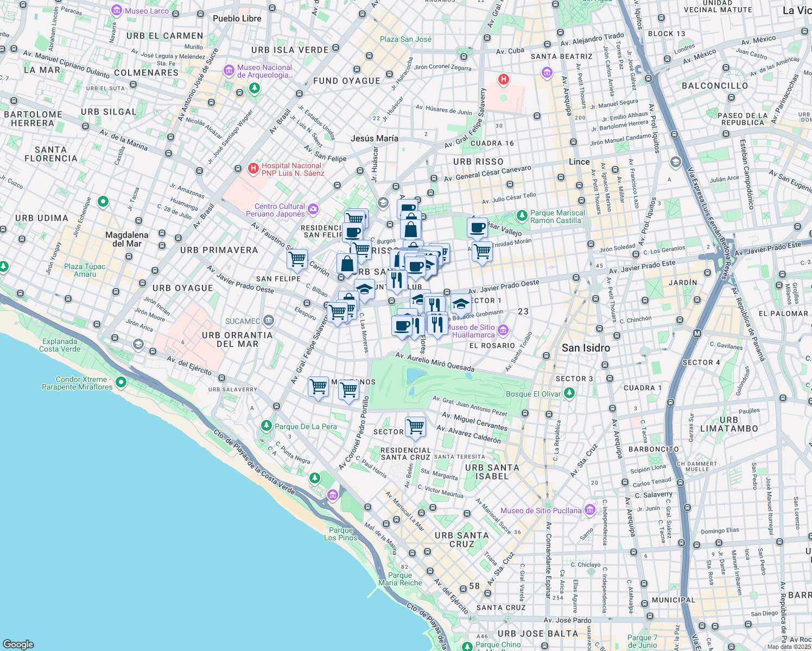Click the red hospital marker near Santa Beatriz

tap(503, 80)
